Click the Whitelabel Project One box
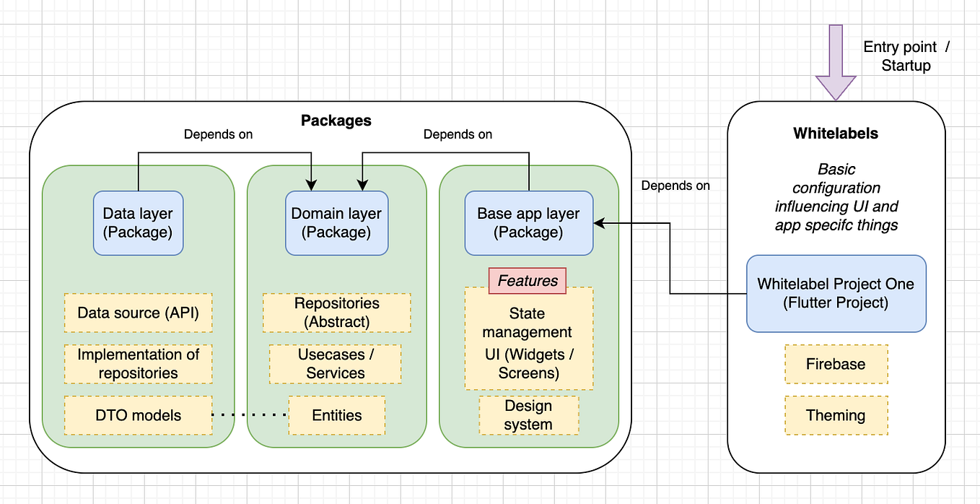Viewport: 980px width, 504px height. coord(836,293)
